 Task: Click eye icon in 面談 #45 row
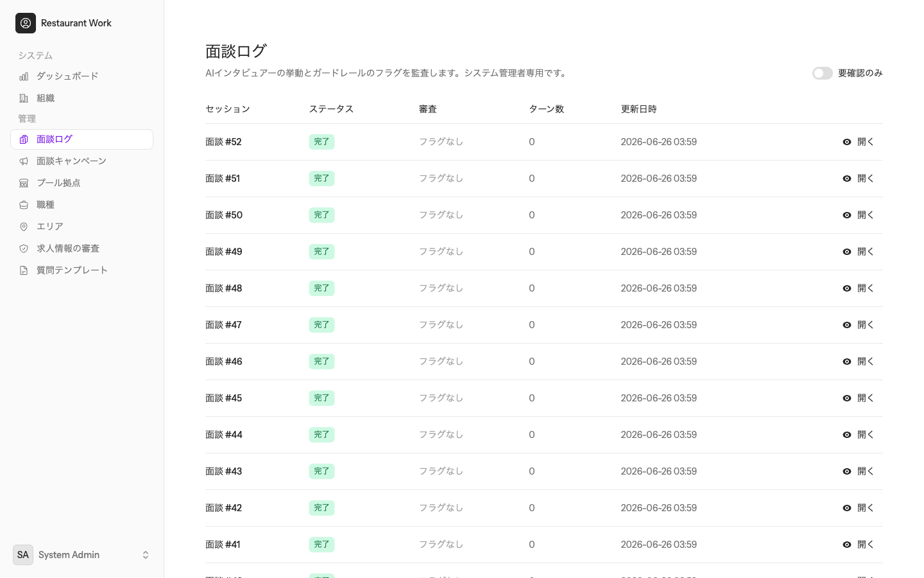(847, 398)
